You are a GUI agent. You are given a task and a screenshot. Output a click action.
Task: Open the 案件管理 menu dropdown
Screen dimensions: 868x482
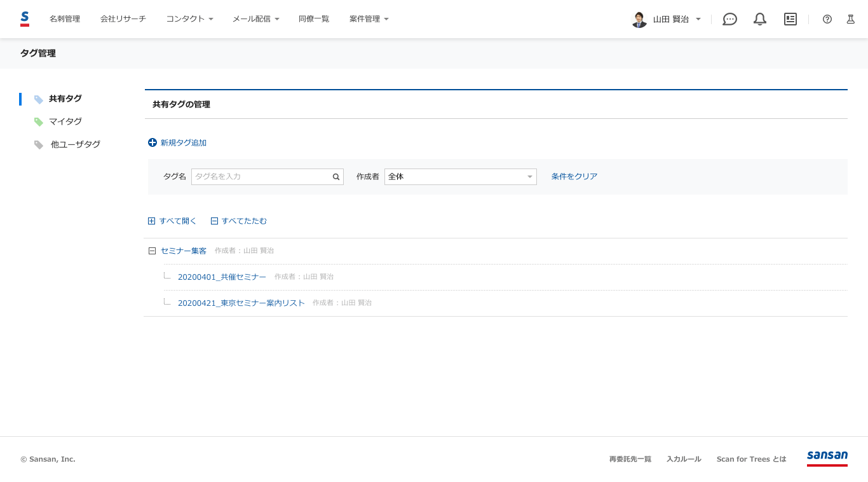tap(369, 19)
